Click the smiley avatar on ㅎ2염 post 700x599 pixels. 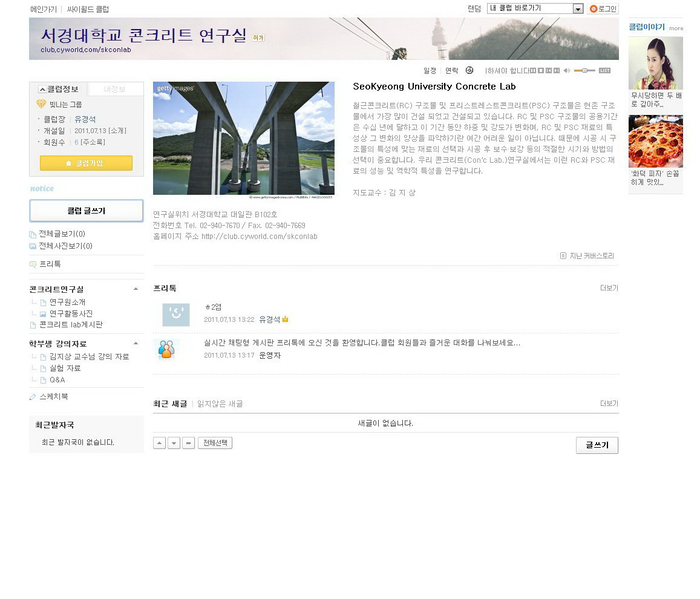176,314
